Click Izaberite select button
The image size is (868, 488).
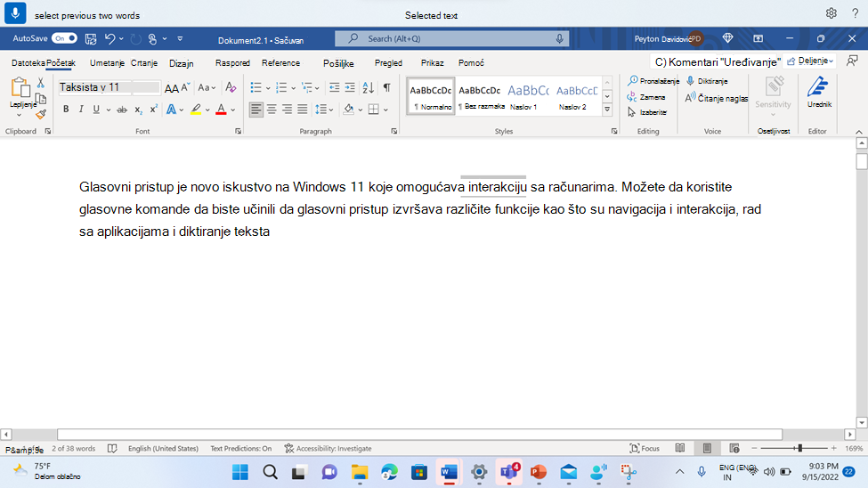(x=647, y=112)
